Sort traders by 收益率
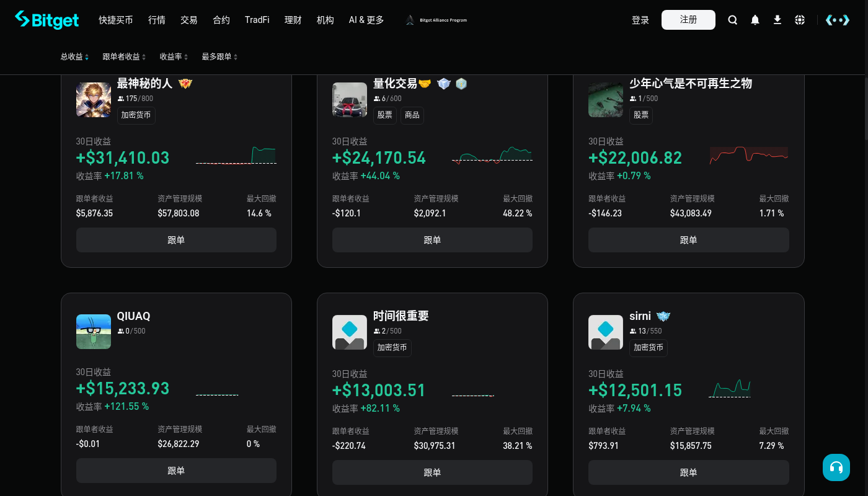The image size is (868, 496). tap(174, 56)
